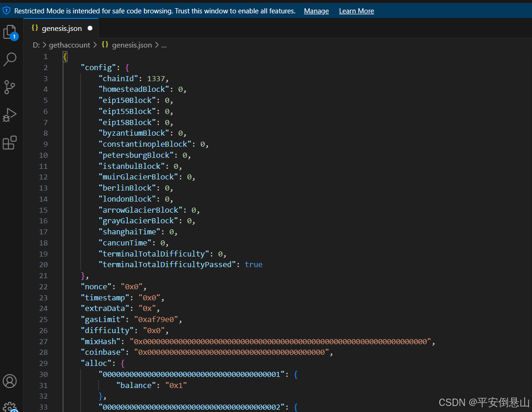532x412 pixels.
Task: Click the "extraData" key
Action: [105, 309]
